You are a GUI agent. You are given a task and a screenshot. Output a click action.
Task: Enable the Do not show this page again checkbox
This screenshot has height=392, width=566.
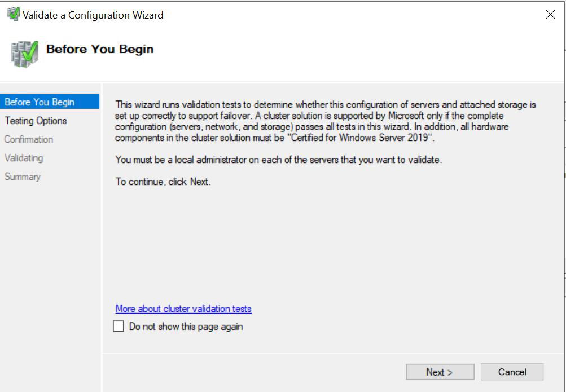pos(118,326)
